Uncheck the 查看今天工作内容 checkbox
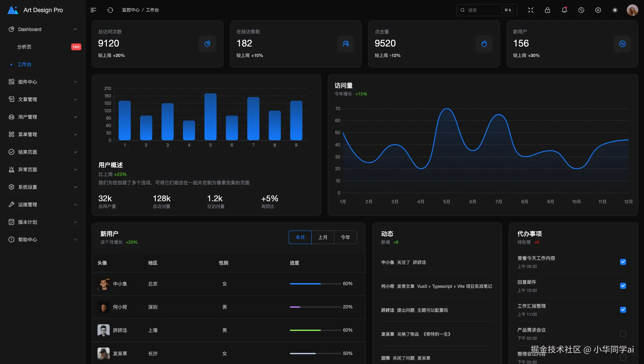Viewport: 644px width, 364px height. point(623,262)
